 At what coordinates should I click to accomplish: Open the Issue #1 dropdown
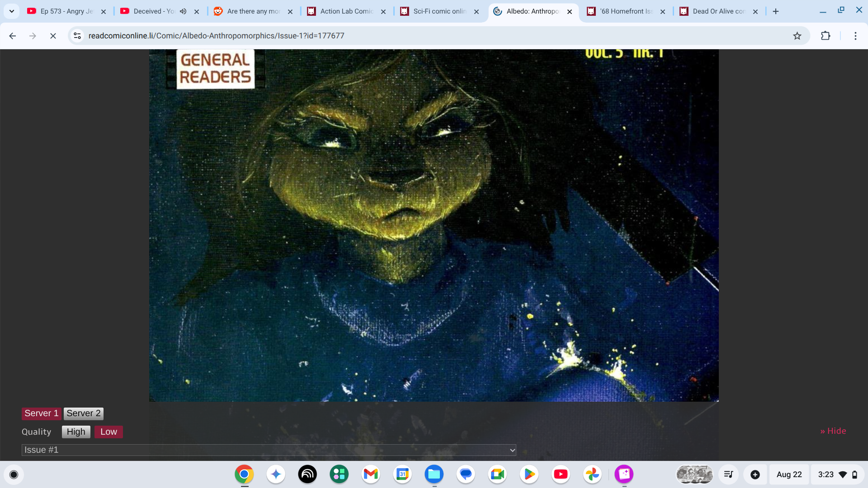click(269, 450)
